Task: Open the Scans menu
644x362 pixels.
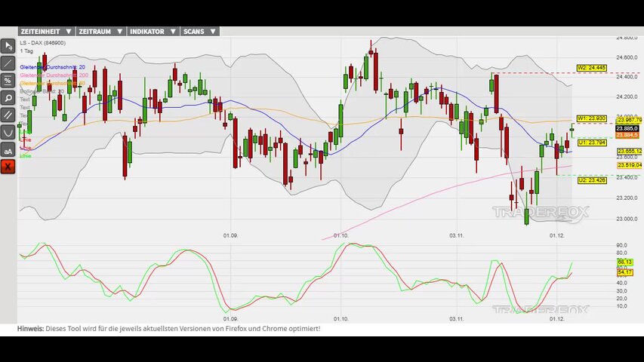Action: tap(200, 32)
